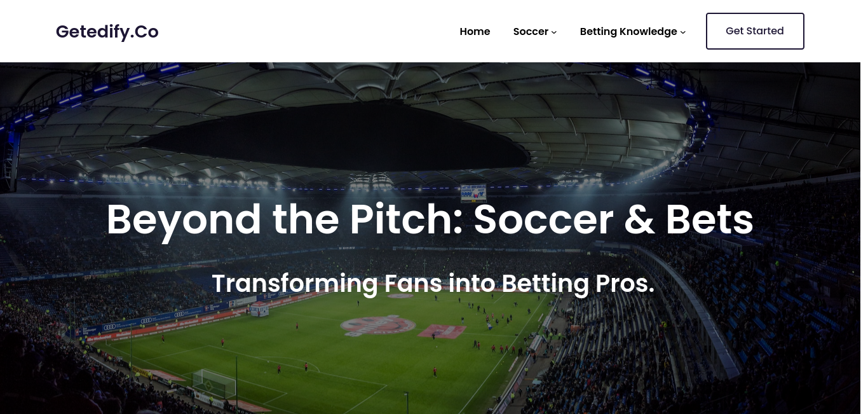This screenshot has width=868, height=414.
Task: Click the goal net on the pitch
Action: 214,383
